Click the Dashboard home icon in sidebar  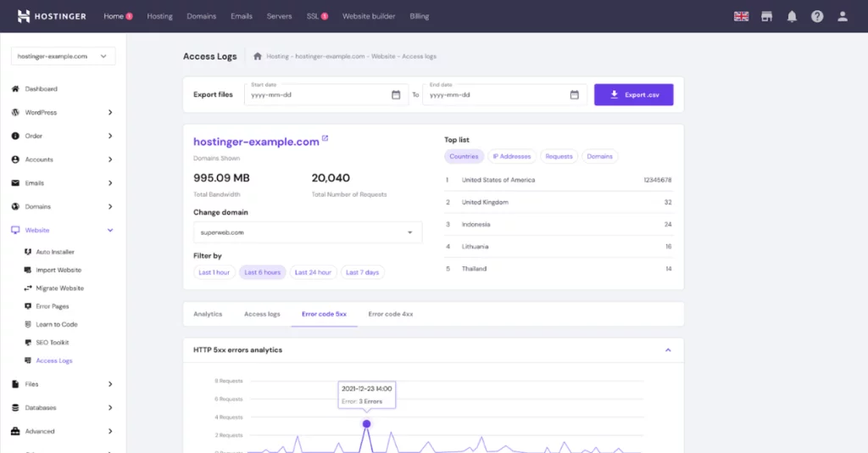(x=15, y=88)
